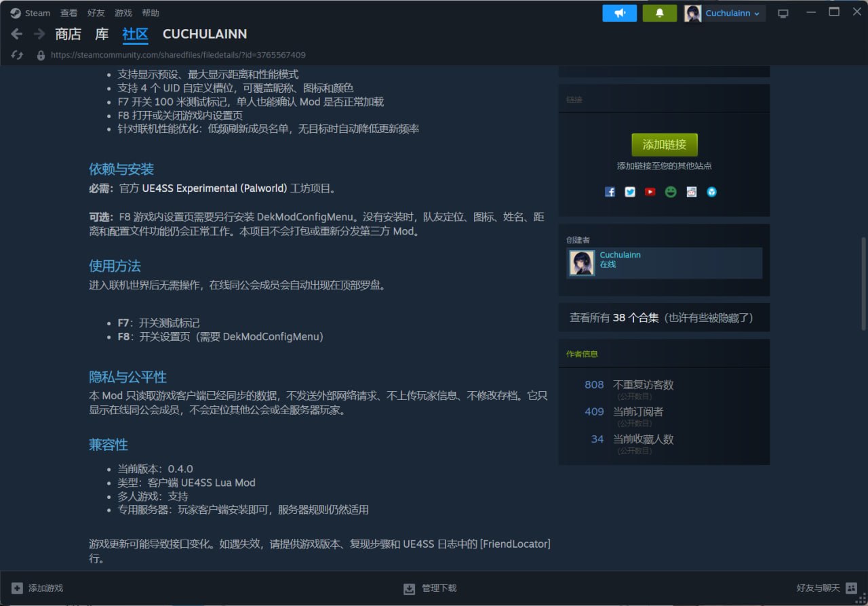This screenshot has height=606, width=868.
Task: Click the 隐私与公平性 heading
Action: point(127,377)
